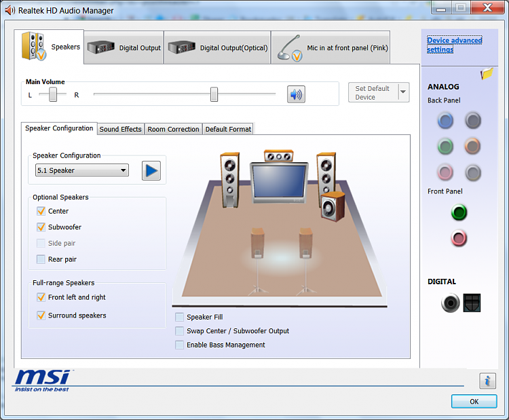Click the digital optical output connector icon
The height and width of the screenshot is (420, 509).
(x=472, y=303)
